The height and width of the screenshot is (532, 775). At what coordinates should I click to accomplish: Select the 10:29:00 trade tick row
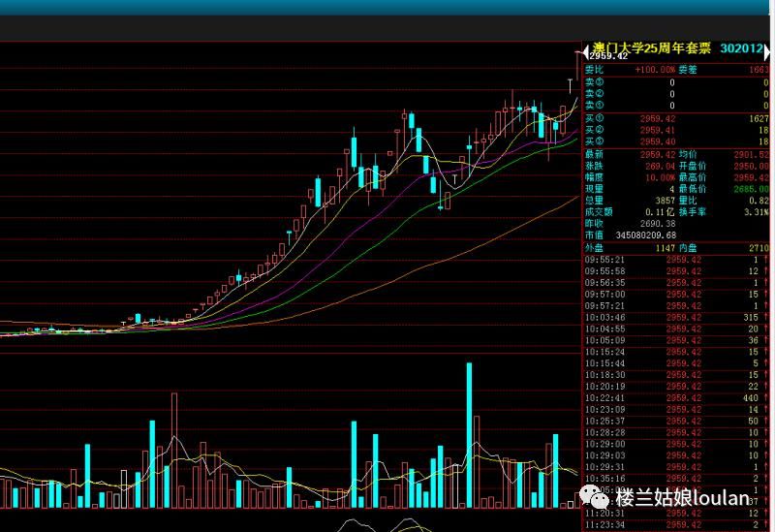tap(676, 444)
